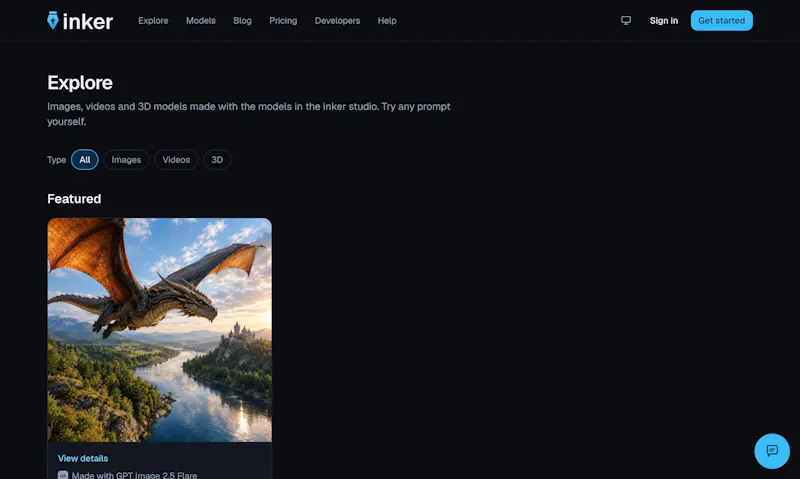Filter gallery by 3D
Screen dimensions: 800x479
click(217, 160)
